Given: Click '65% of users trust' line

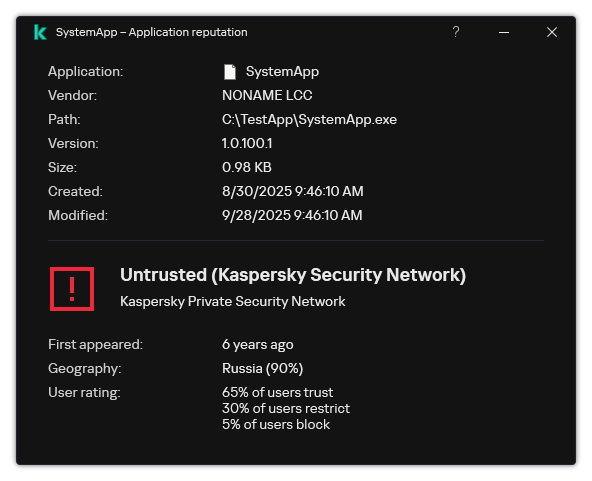Looking at the screenshot, I should 278,392.
